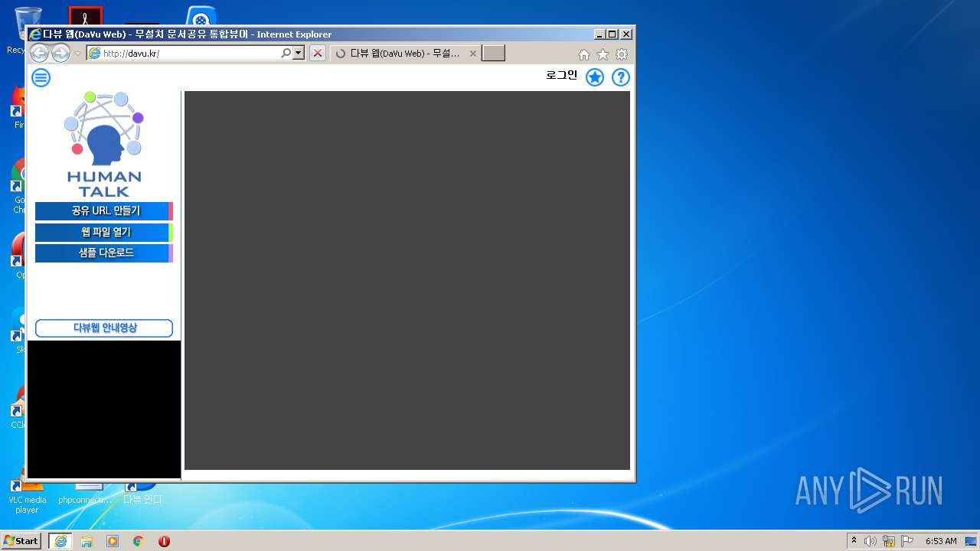
Task: Open the hamburger menu icon in DaVu Web
Action: tap(41, 77)
